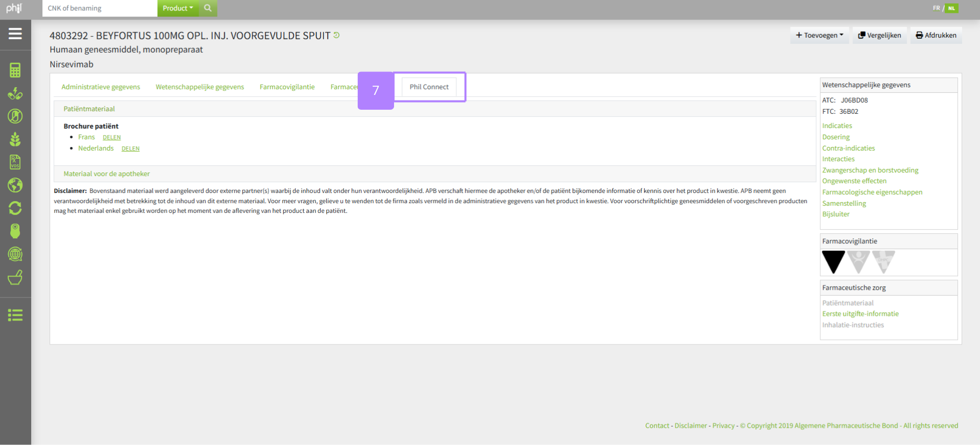Open the pills interactions icon
The height and width of the screenshot is (445, 980).
pyautogui.click(x=15, y=93)
